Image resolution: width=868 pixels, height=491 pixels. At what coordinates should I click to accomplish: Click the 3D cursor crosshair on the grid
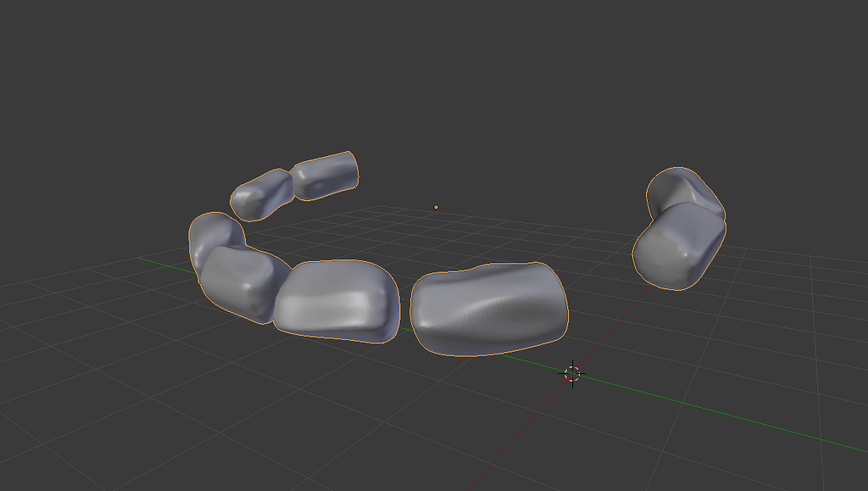click(x=572, y=374)
